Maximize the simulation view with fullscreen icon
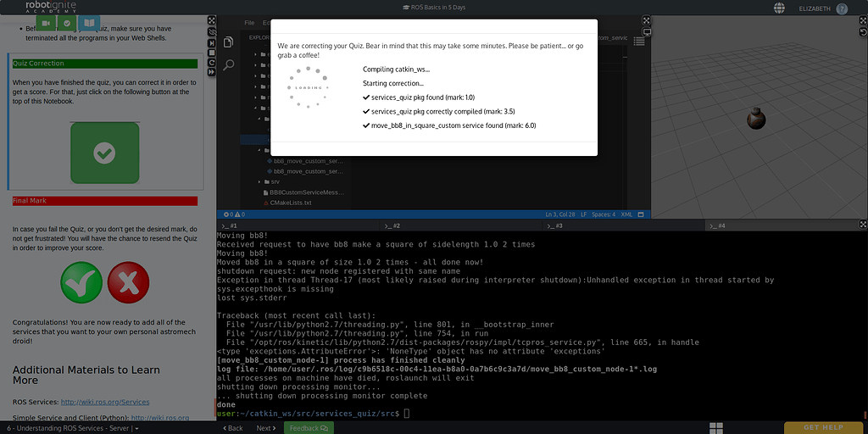Viewport: 868px width, 434px height. (862, 20)
